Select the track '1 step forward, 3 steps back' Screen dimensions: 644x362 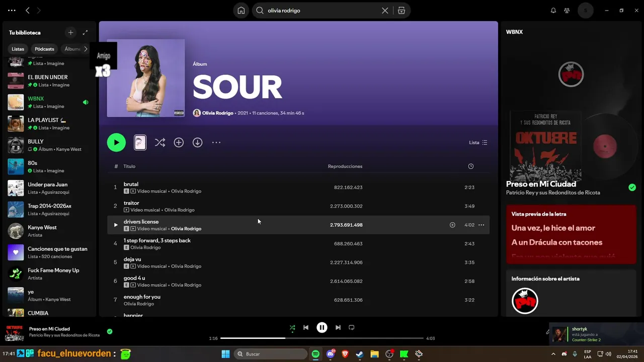pyautogui.click(x=157, y=240)
